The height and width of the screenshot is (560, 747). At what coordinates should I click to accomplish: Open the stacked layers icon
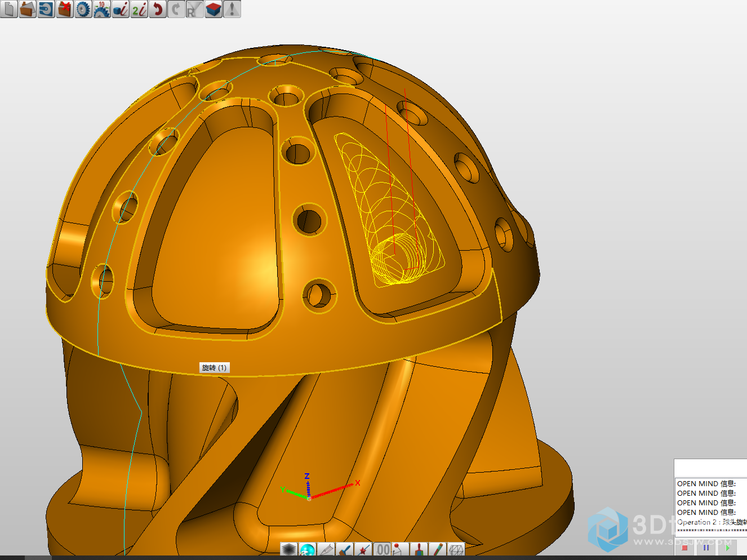pyautogui.click(x=289, y=550)
